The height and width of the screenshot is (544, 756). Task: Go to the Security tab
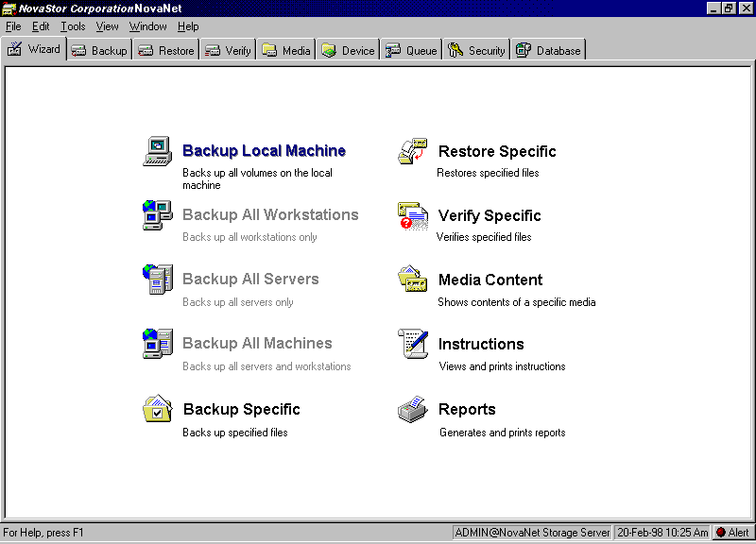(x=477, y=50)
